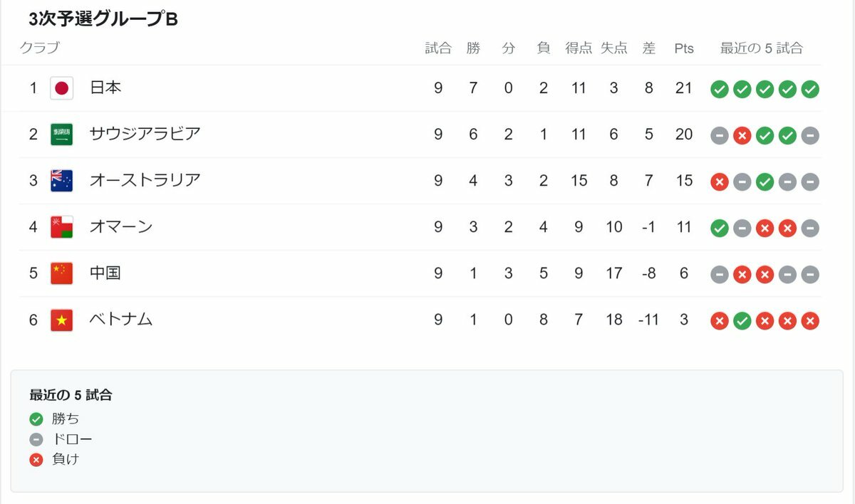Click Saudi Arabia's red loss icon
Image resolution: width=855 pixels, height=504 pixels.
click(742, 135)
